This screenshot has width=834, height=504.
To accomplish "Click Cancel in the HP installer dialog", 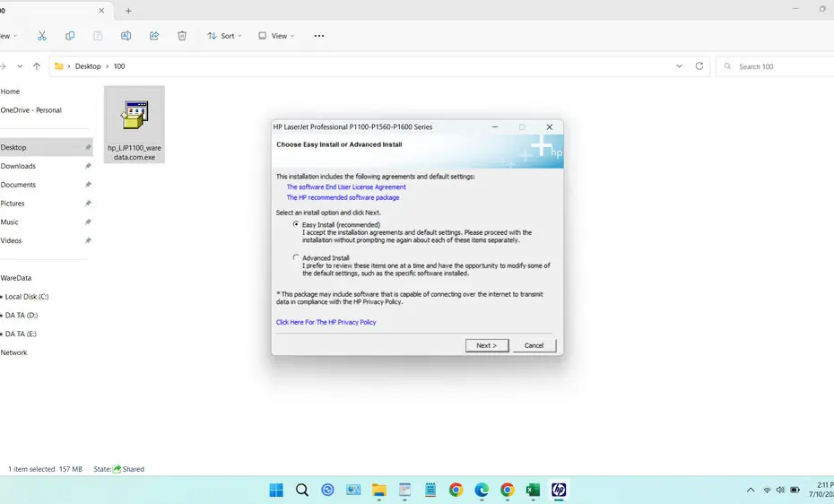I will [x=534, y=345].
